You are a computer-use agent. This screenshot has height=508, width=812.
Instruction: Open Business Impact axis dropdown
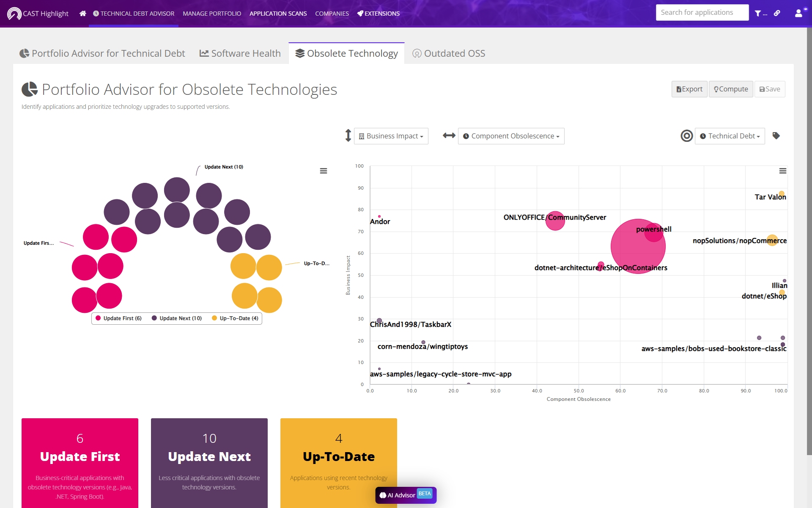391,136
